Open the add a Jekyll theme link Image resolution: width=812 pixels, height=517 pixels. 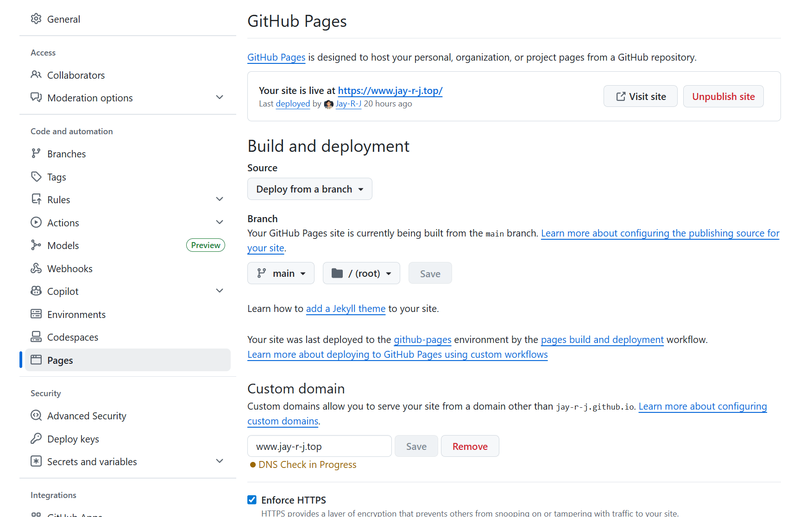[346, 309]
